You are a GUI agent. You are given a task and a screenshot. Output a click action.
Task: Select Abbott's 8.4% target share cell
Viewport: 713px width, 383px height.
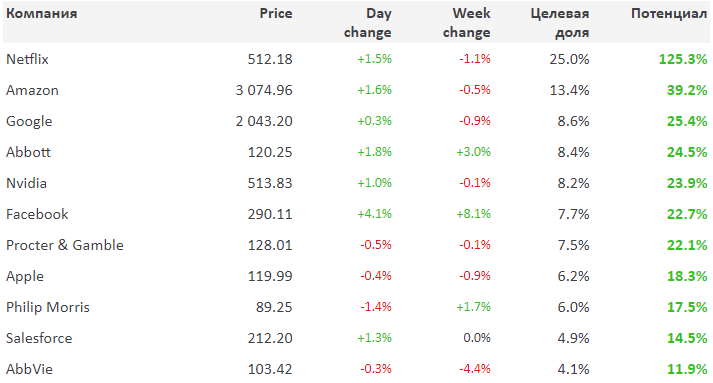pos(573,152)
